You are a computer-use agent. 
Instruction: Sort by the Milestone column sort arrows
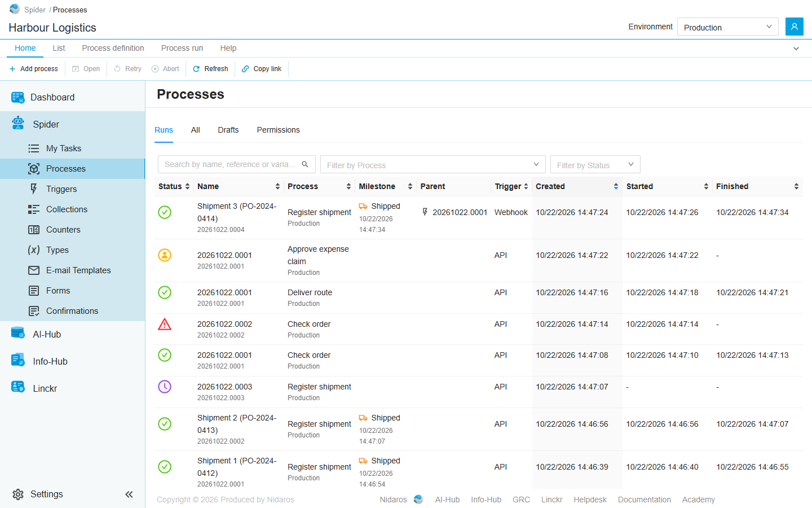(x=410, y=186)
